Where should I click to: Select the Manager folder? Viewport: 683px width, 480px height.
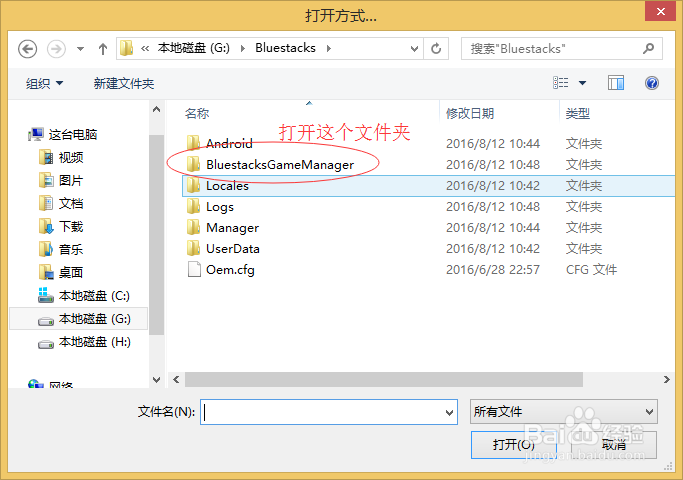[x=232, y=227]
